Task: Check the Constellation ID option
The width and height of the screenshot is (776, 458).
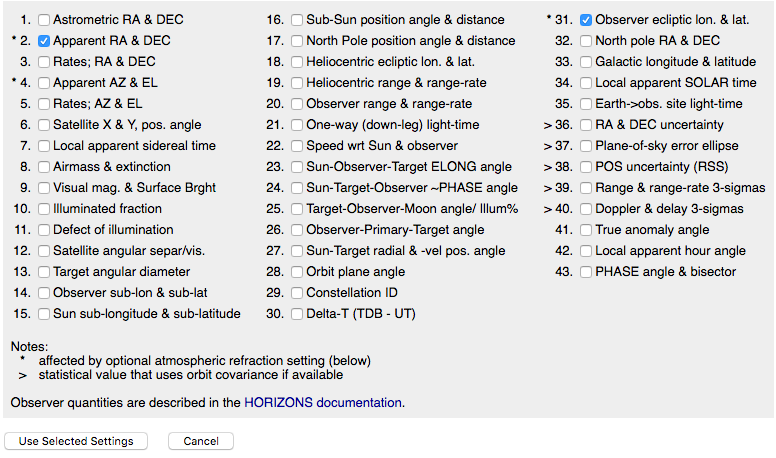Action: (x=298, y=293)
